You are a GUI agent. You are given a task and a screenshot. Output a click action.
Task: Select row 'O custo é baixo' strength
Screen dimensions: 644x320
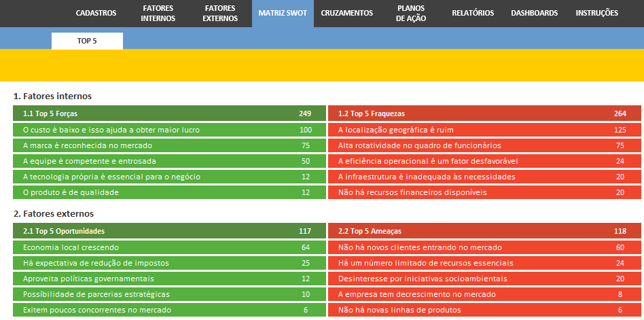coord(167,130)
